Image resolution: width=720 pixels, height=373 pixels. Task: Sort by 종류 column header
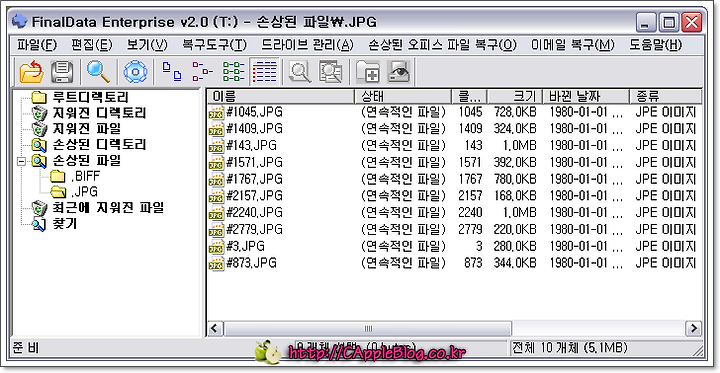(665, 96)
